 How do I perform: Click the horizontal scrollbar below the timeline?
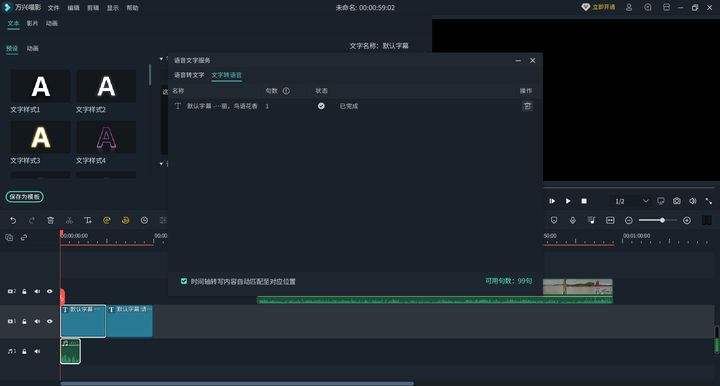click(x=237, y=383)
